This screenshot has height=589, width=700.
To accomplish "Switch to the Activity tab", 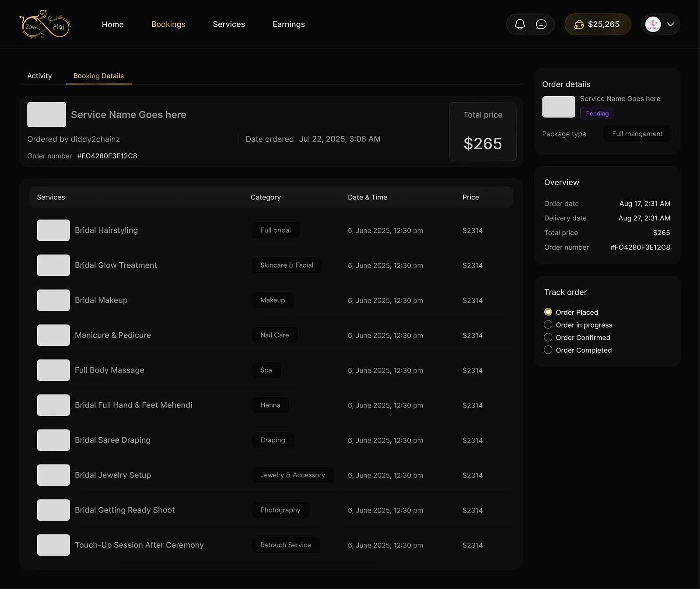I will point(39,76).
